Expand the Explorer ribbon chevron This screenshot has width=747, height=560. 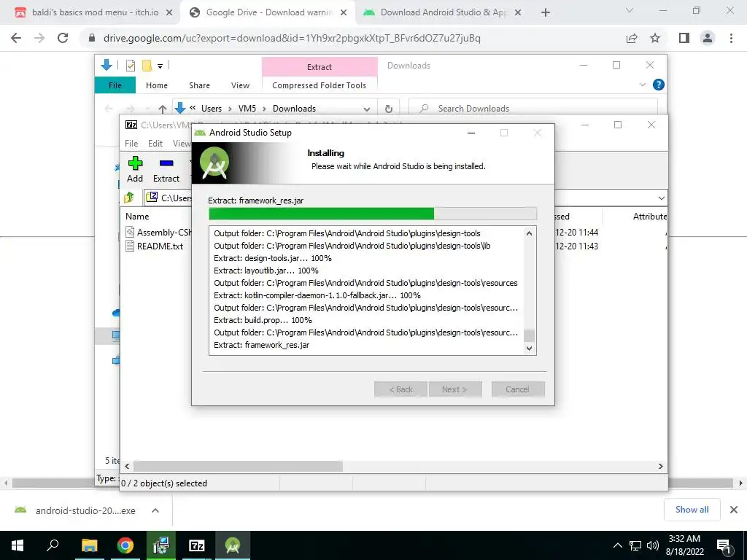642,85
